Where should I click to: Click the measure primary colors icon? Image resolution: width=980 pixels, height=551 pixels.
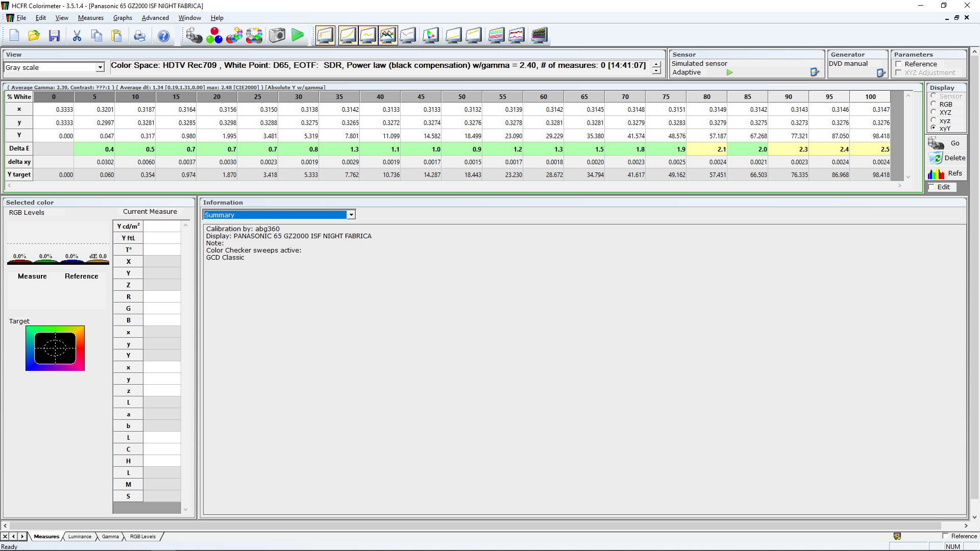point(214,36)
